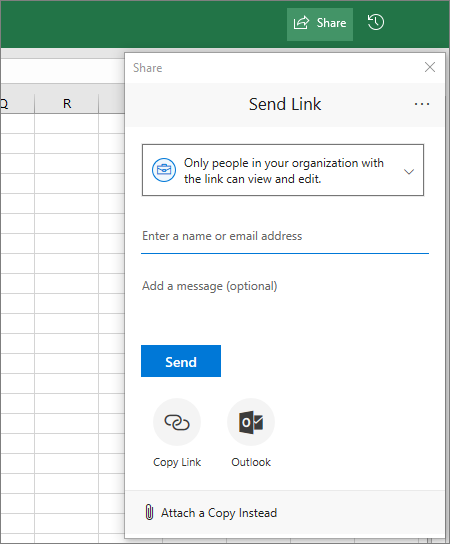Open the more options ellipsis menu
The height and width of the screenshot is (544, 450).
422,104
